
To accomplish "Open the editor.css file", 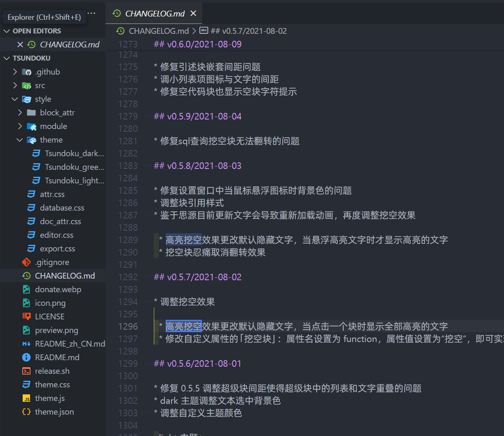I will [56, 235].
